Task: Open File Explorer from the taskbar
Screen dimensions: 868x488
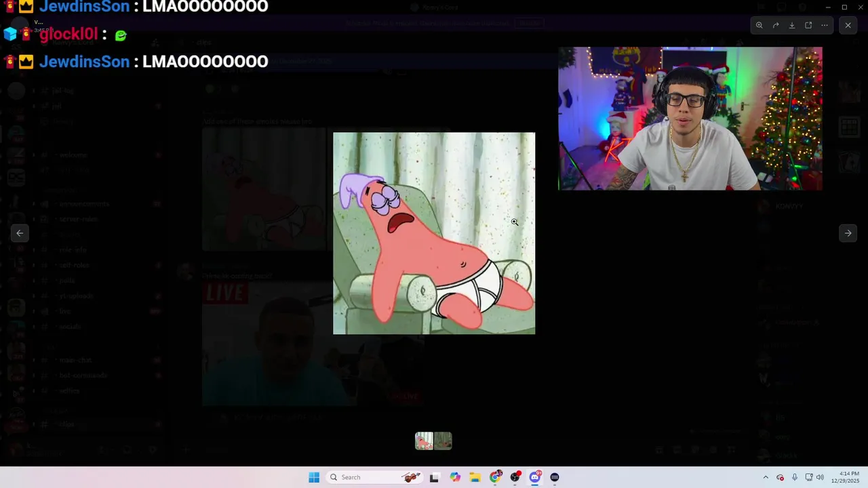Action: coord(475,477)
